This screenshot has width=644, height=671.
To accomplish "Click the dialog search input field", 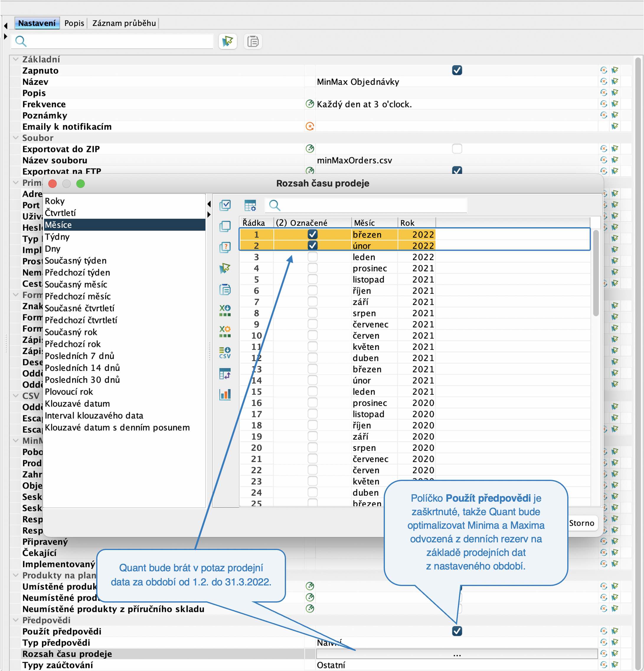I will click(x=366, y=205).
